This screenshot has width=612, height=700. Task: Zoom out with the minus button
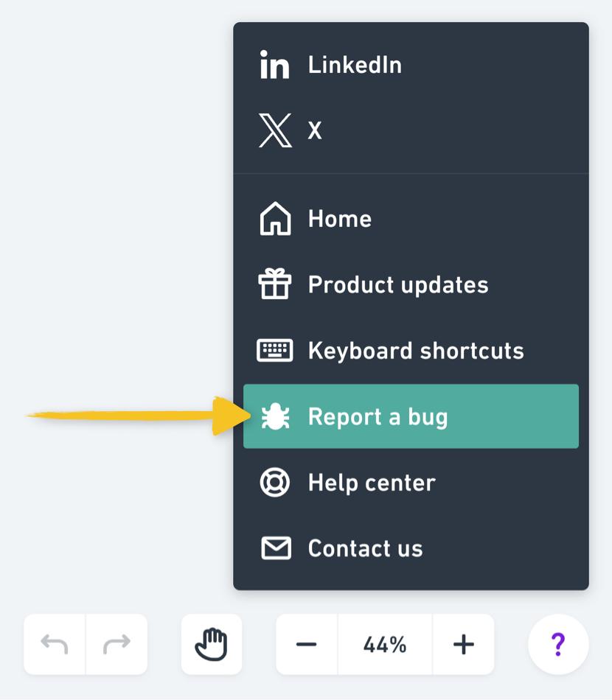307,644
